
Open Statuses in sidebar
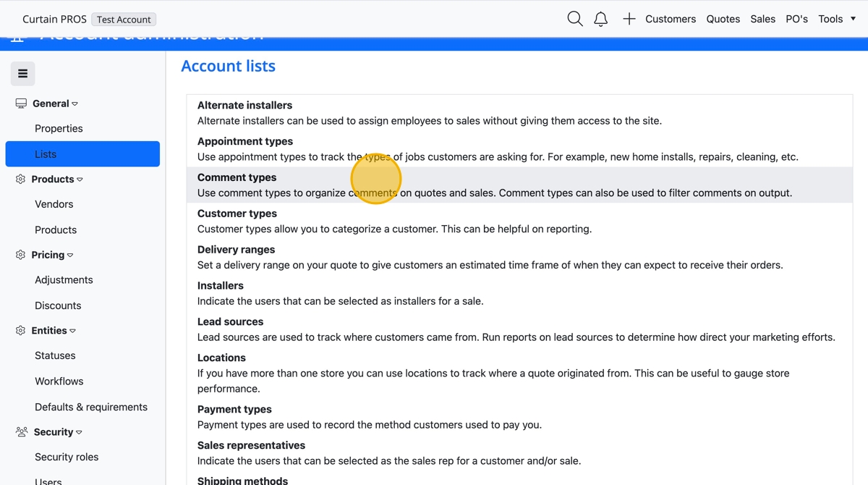[55, 355]
